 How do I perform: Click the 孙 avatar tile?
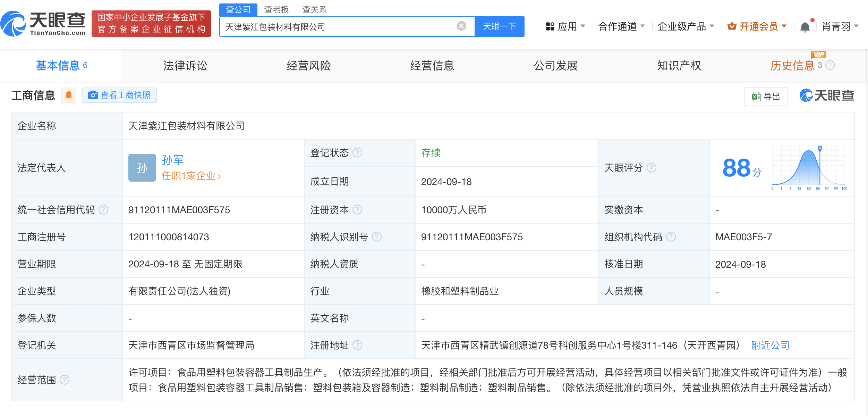[x=142, y=168]
